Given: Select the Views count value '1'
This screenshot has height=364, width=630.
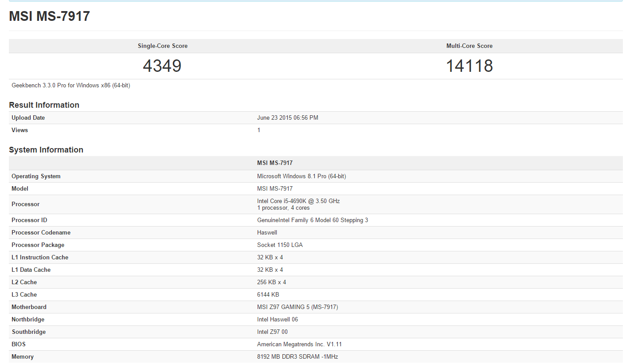Looking at the screenshot, I should [x=259, y=130].
